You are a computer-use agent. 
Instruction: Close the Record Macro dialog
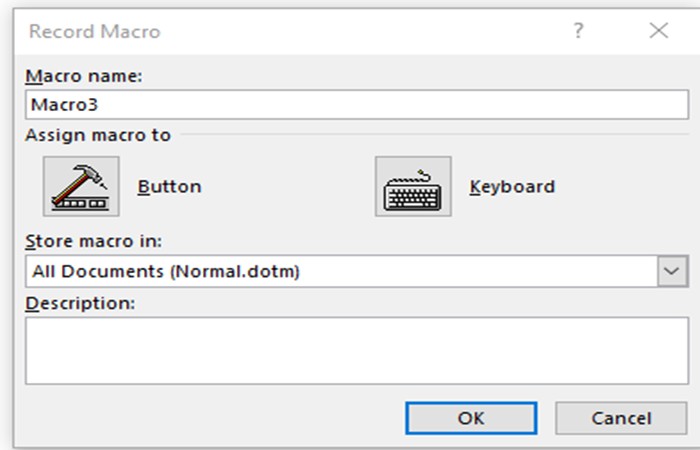(658, 31)
